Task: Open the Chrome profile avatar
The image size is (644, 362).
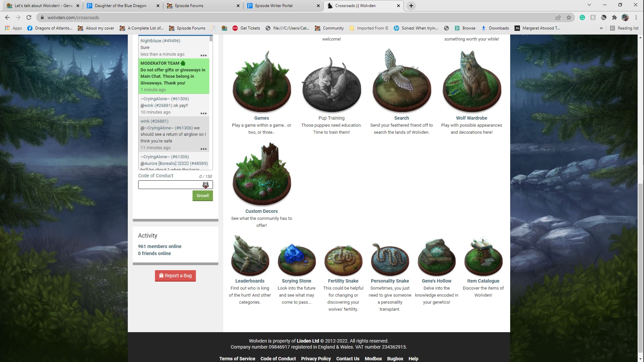Action: click(x=625, y=17)
